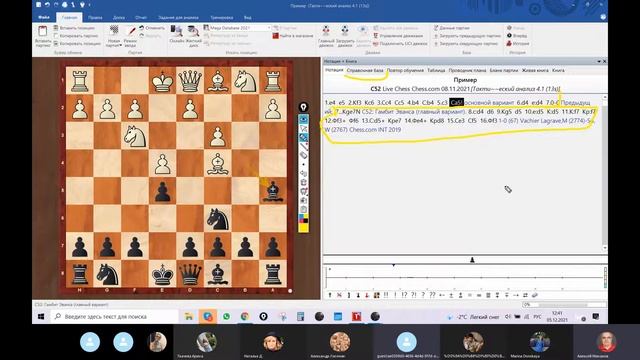Image resolution: width=640 pixels, height=360 pixels.
Task: Open Chrome from the taskbar
Action: (244, 316)
